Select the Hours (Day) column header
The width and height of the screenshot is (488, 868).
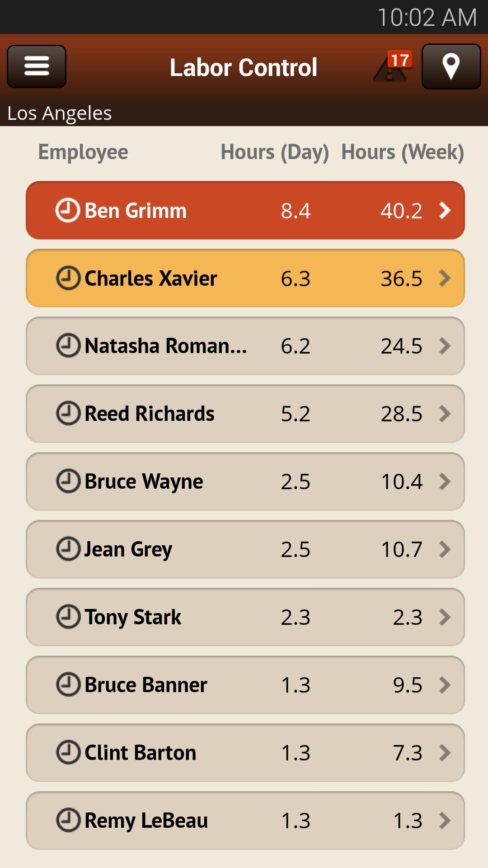coord(274,152)
